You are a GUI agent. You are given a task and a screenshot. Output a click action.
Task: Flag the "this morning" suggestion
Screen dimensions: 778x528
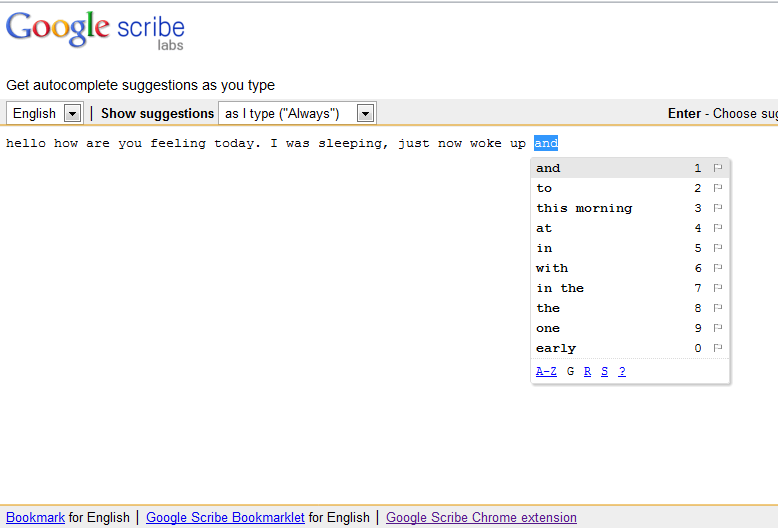click(717, 208)
